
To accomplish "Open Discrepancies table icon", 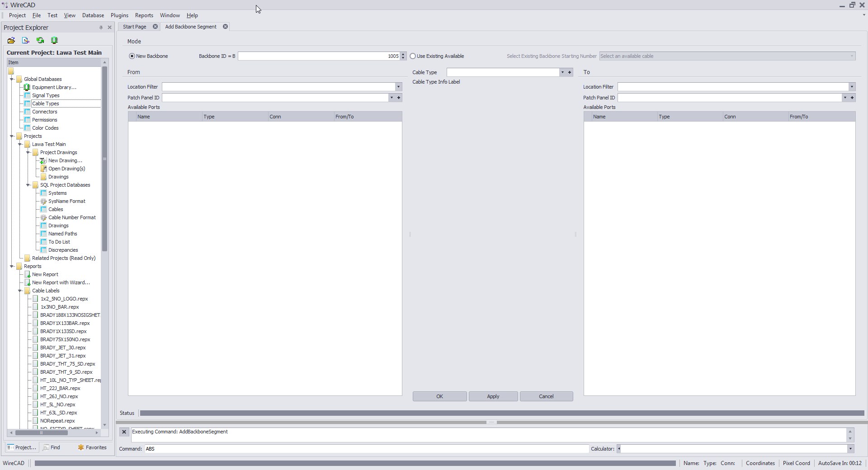I will coord(43,250).
